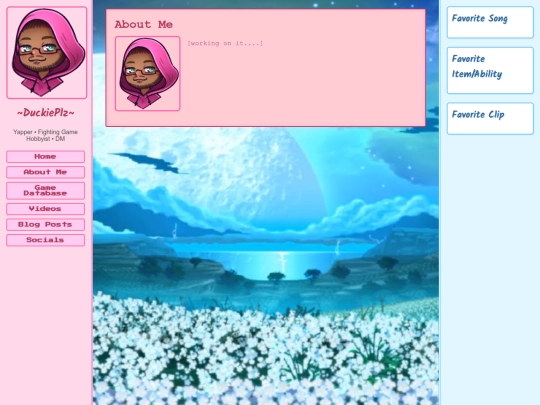The width and height of the screenshot is (540, 405).
Task: Click the 'Yapper • Fighting Game Hobbyist • DM' tagline
Action: [x=45, y=135]
